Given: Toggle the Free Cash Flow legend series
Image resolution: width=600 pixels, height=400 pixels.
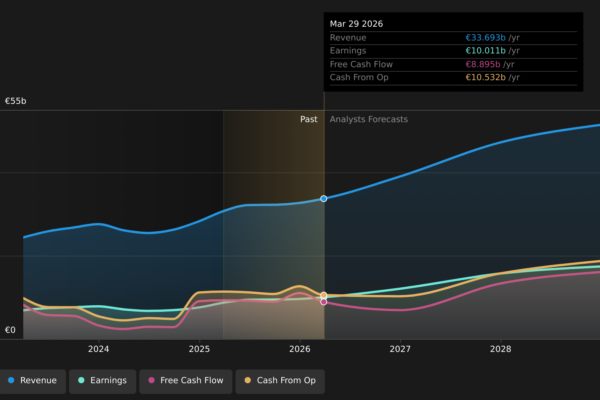Looking at the screenshot, I should click(186, 381).
